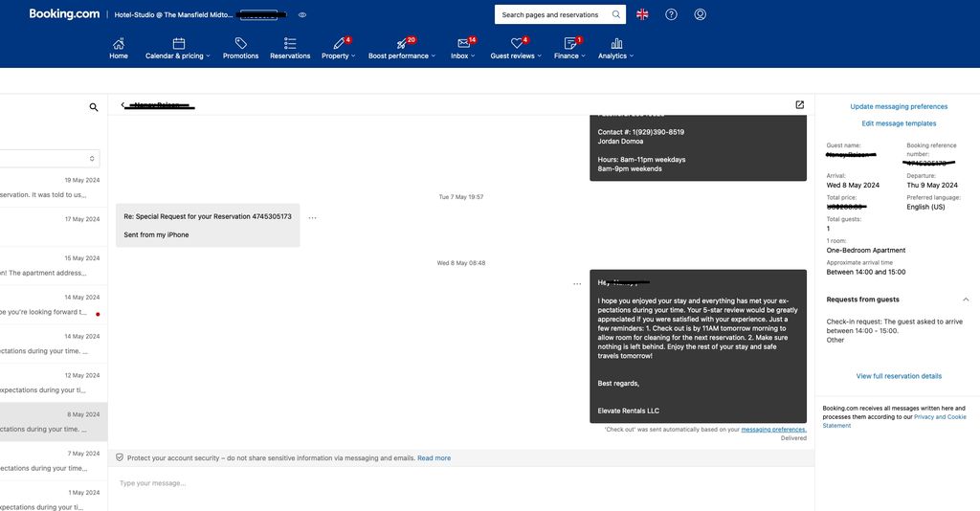Go back using the arrow by guest name

coord(122,105)
